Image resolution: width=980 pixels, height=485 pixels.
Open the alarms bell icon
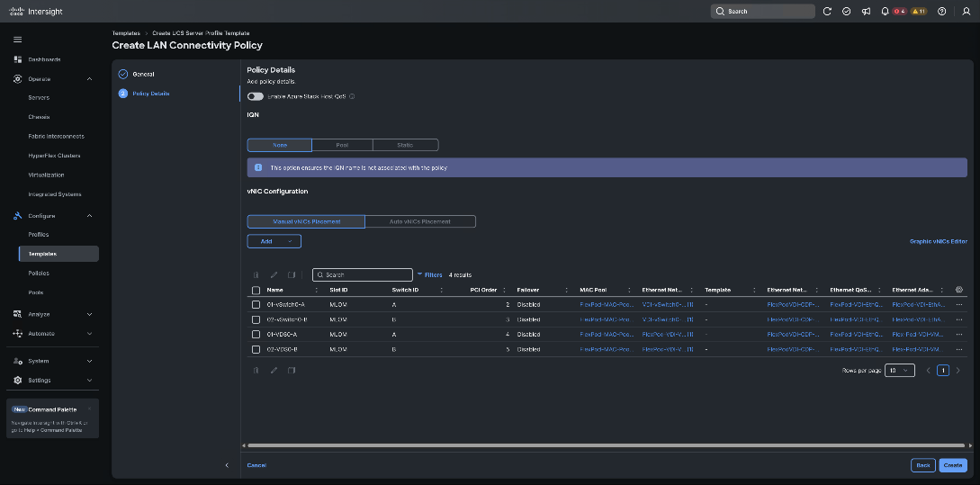885,12
